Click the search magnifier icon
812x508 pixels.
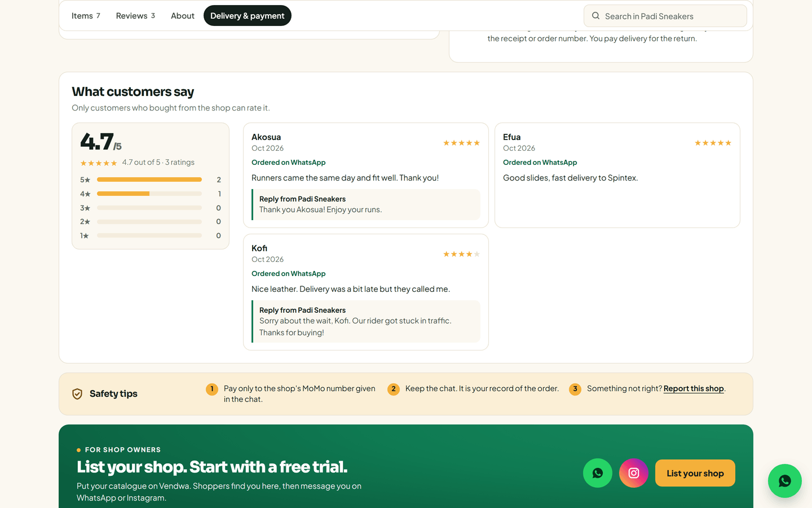pyautogui.click(x=595, y=16)
